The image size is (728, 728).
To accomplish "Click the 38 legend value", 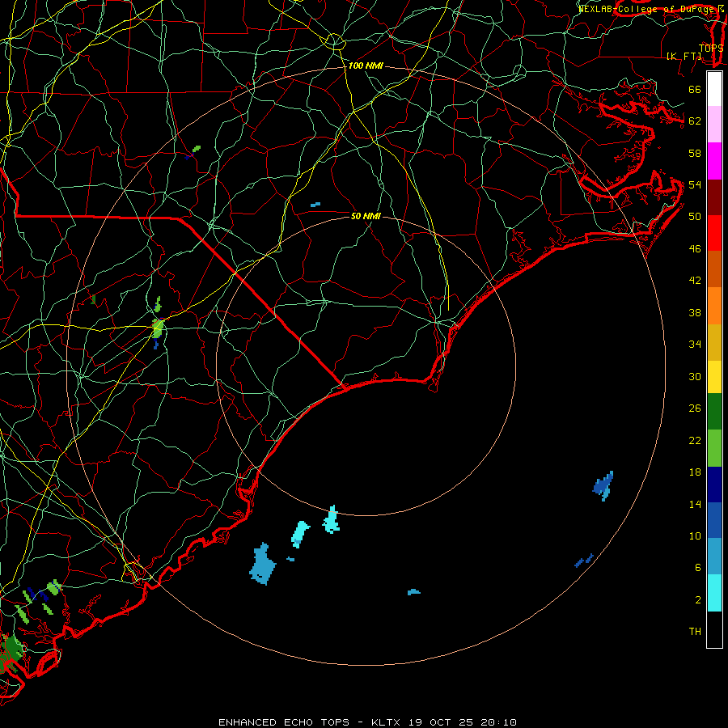I will click(695, 312).
